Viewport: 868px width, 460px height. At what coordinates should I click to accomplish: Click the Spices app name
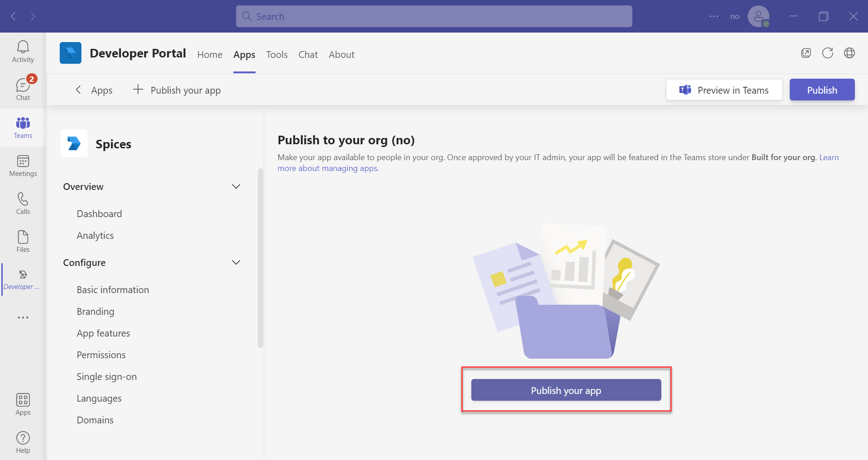click(114, 144)
